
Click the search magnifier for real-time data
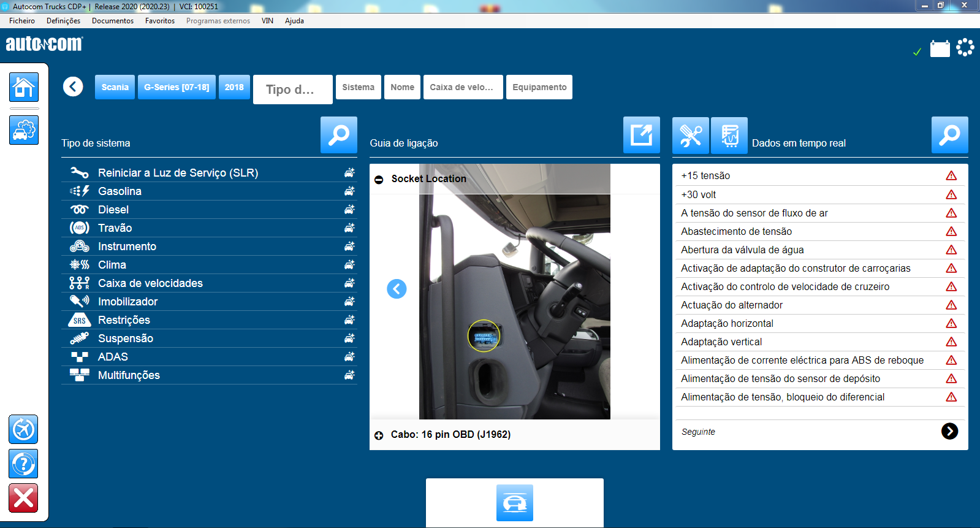coord(949,135)
